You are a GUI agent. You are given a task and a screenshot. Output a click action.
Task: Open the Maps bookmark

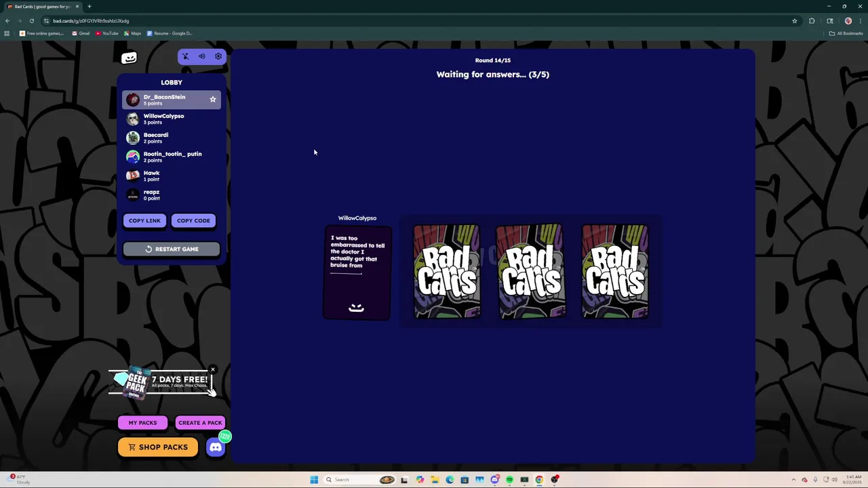[132, 33]
